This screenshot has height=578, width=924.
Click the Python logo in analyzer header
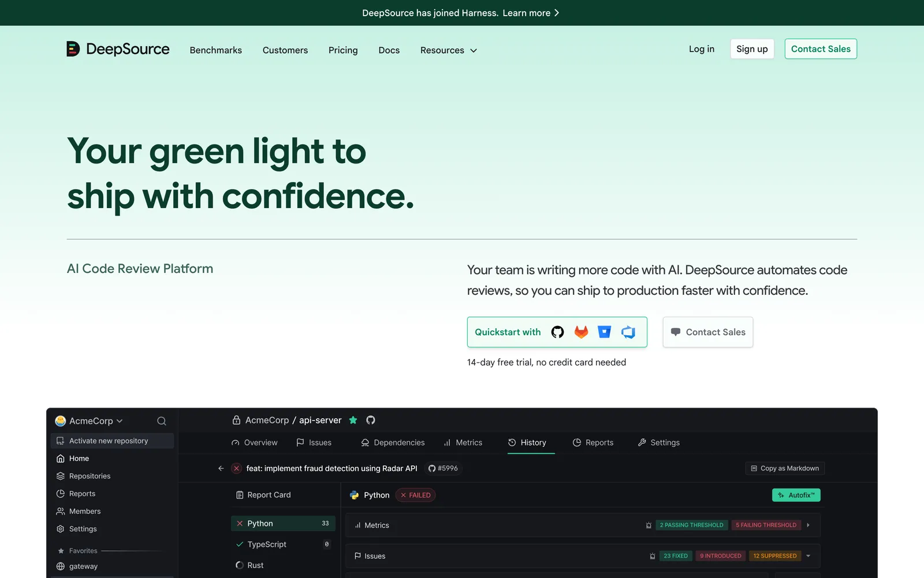click(355, 495)
